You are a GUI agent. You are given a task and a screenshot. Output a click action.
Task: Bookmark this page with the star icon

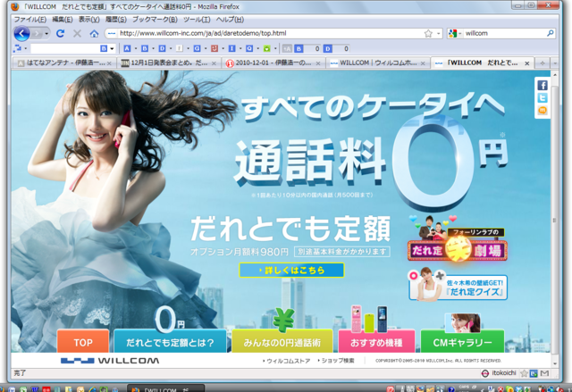(428, 34)
